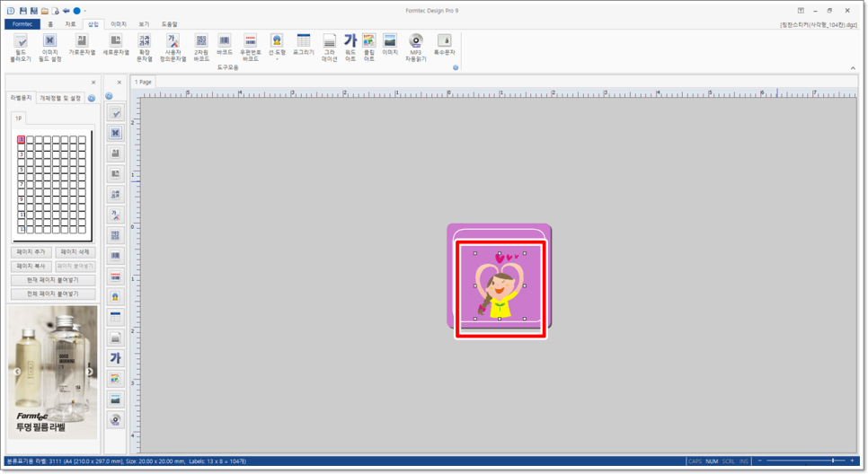Click the blue arrow beside the panel tabs
Viewport: 868px width, 474px height.
click(x=92, y=99)
